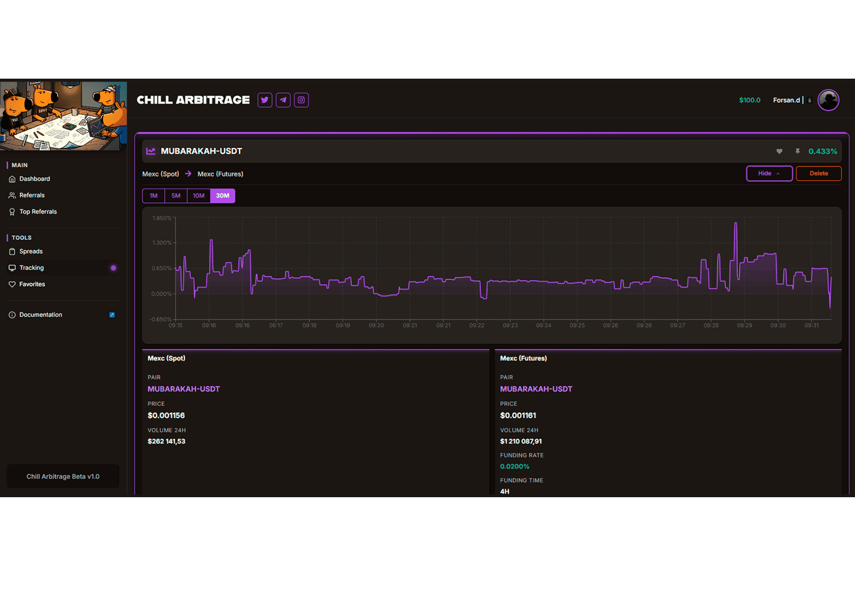The width and height of the screenshot is (855, 616).
Task: Open the Instagram profile icon
Action: (x=301, y=100)
